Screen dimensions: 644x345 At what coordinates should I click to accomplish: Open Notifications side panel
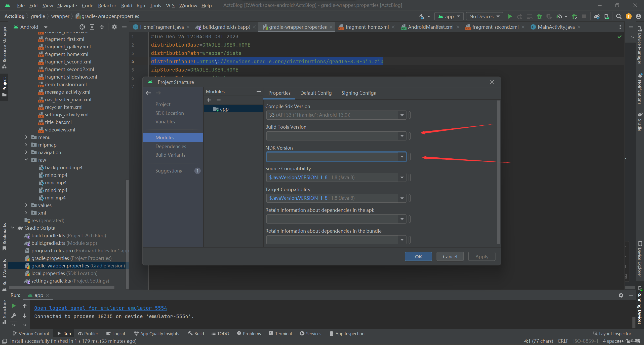click(x=639, y=89)
